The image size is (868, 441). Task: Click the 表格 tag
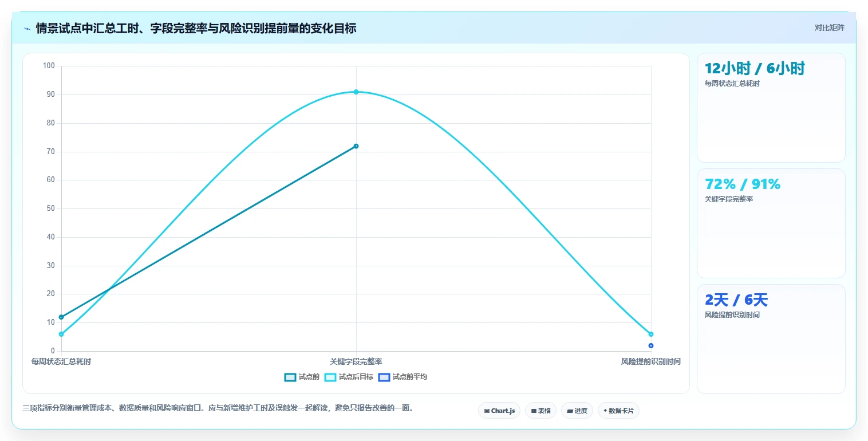[540, 411]
